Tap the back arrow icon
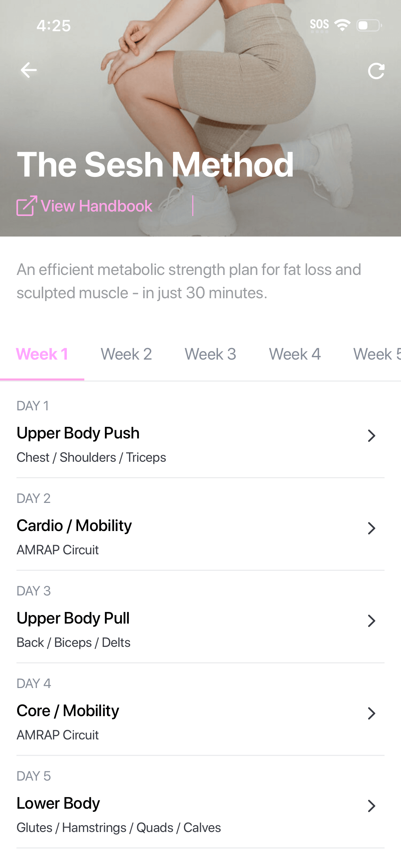The width and height of the screenshot is (401, 868). [29, 70]
